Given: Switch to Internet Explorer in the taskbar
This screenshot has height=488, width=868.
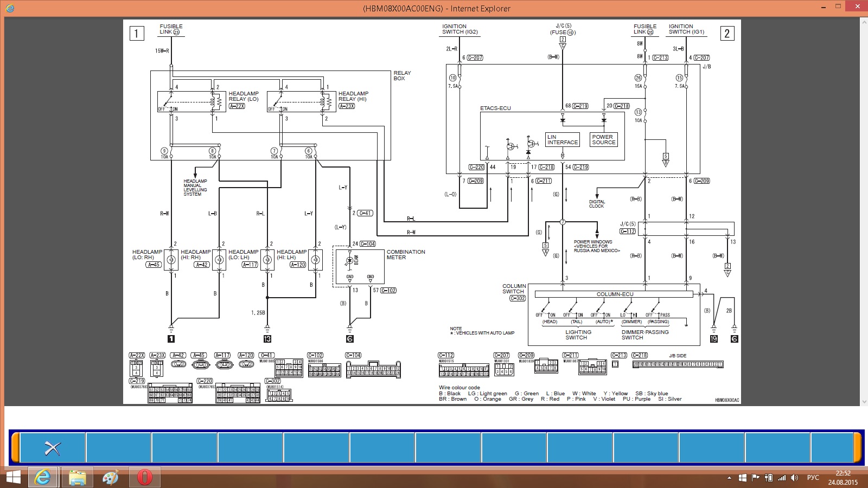Looking at the screenshot, I should (42, 477).
